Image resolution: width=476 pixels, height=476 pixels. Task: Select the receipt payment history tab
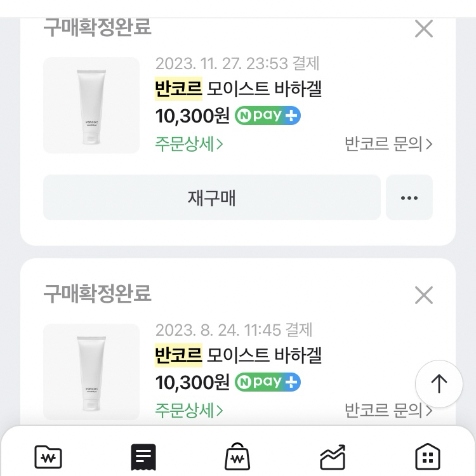143,456
